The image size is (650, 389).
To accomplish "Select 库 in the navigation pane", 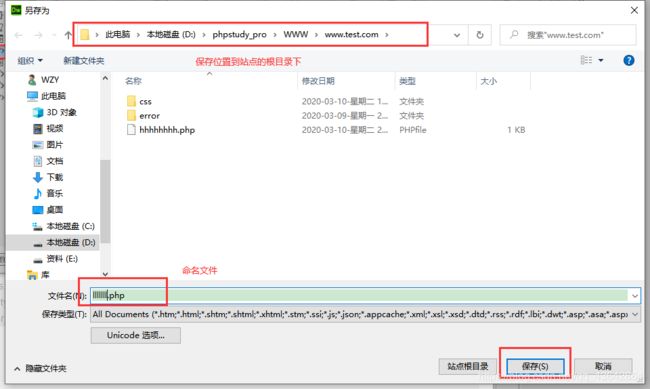I will 45,275.
